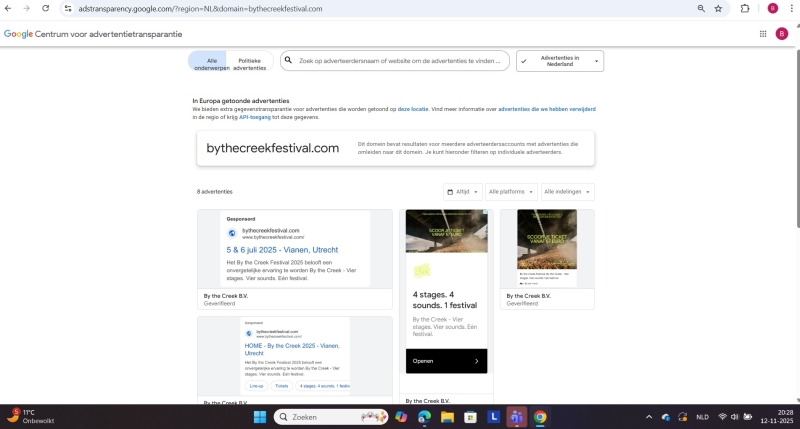800x429 pixels.
Task: Open the Chrome profile avatar in toolbar
Action: click(772, 9)
